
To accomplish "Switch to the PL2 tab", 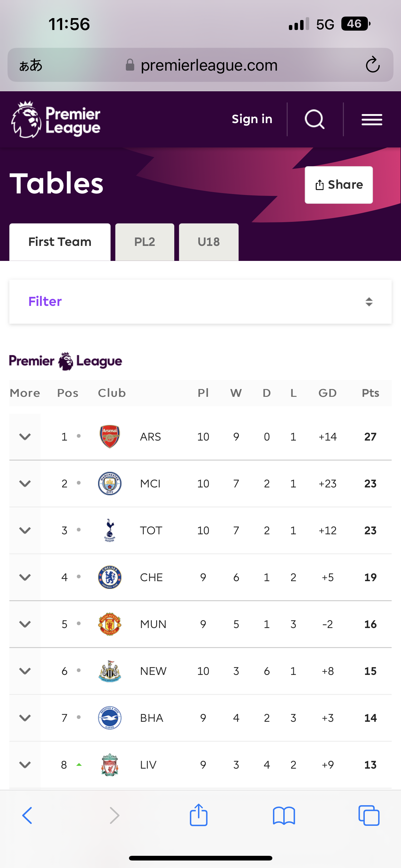I will pos(145,242).
